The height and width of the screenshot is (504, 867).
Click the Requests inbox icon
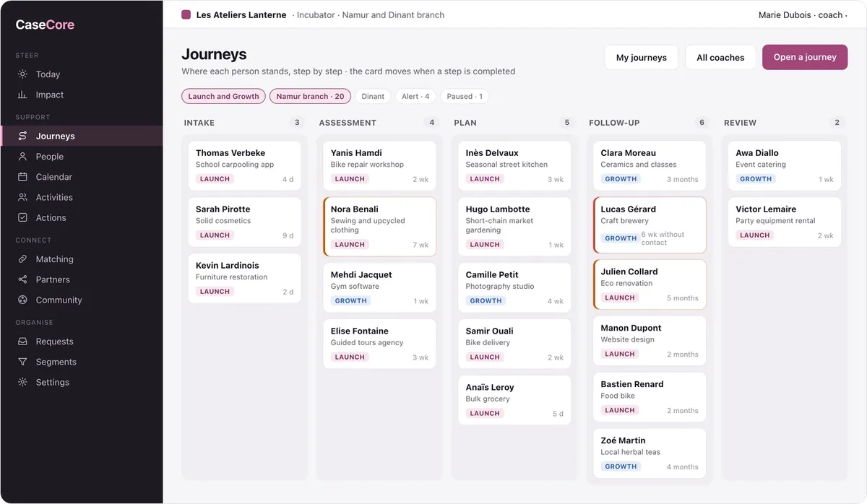click(x=22, y=342)
